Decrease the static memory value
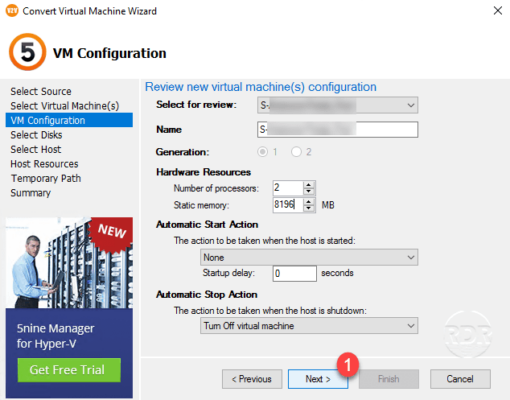This screenshot has height=400, width=510. click(x=309, y=208)
